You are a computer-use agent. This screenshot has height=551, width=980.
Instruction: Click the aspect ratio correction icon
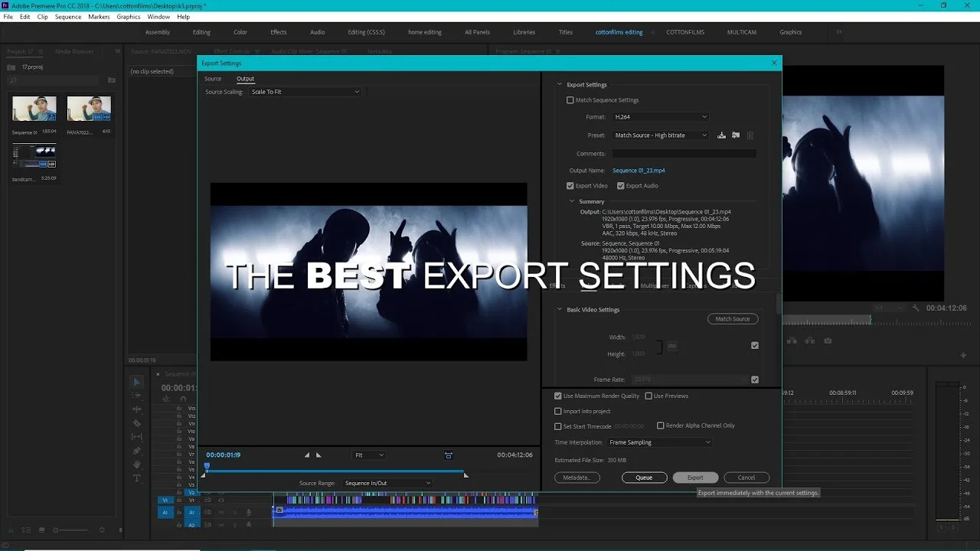[448, 455]
